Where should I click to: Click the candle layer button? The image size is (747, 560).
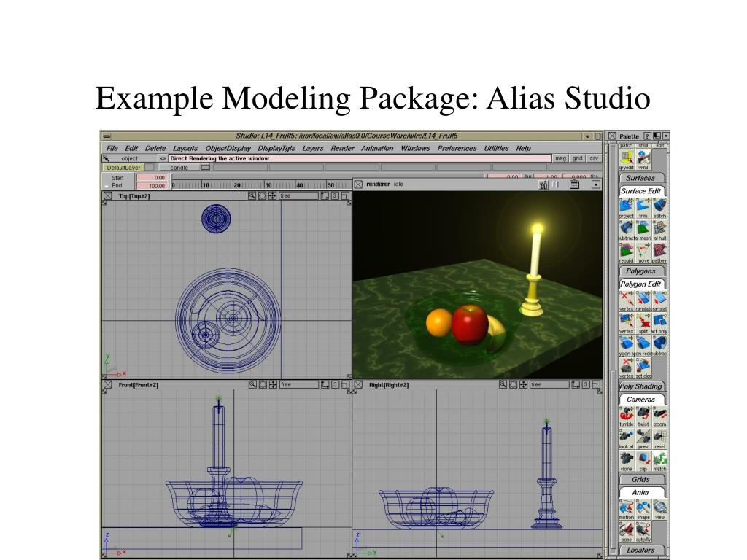click(x=179, y=168)
